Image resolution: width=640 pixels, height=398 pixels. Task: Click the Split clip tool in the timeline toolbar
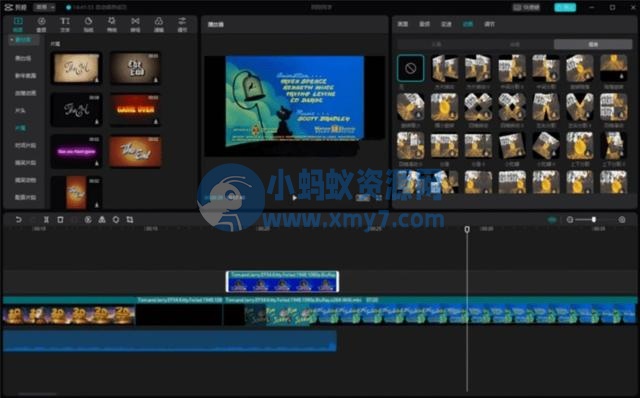[x=46, y=220]
